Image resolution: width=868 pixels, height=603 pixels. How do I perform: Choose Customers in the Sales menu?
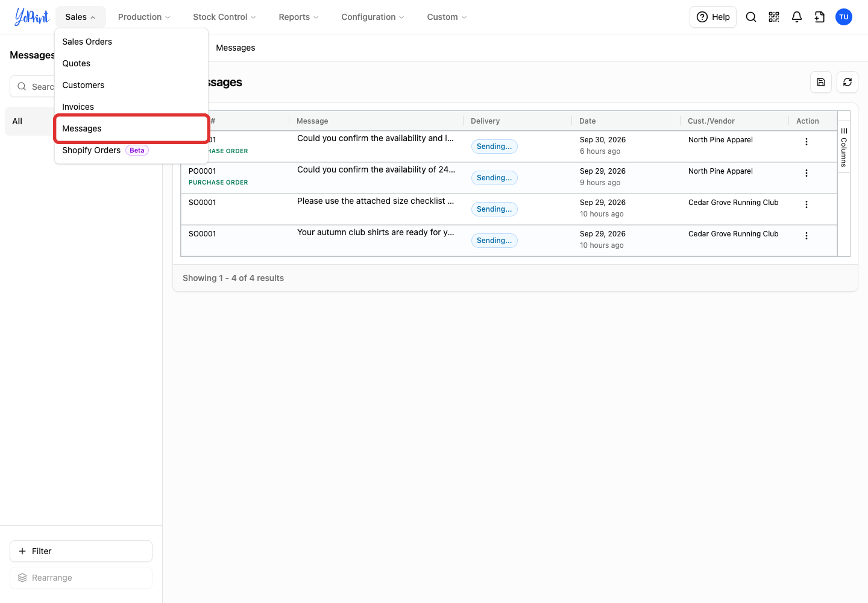point(131,85)
